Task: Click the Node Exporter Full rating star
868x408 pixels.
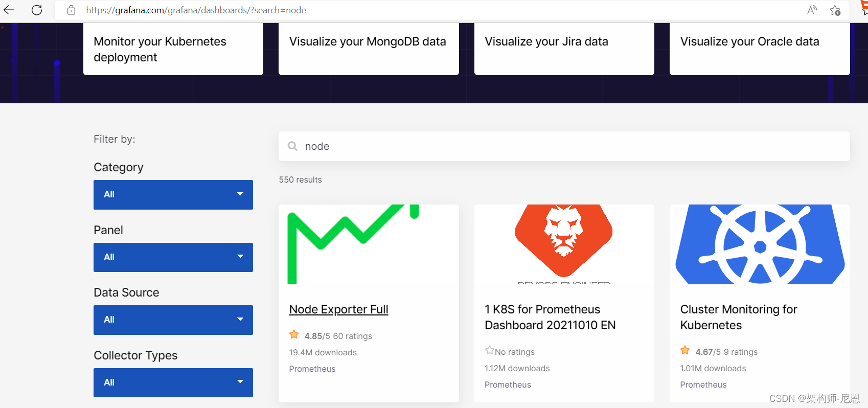Action: 294,335
